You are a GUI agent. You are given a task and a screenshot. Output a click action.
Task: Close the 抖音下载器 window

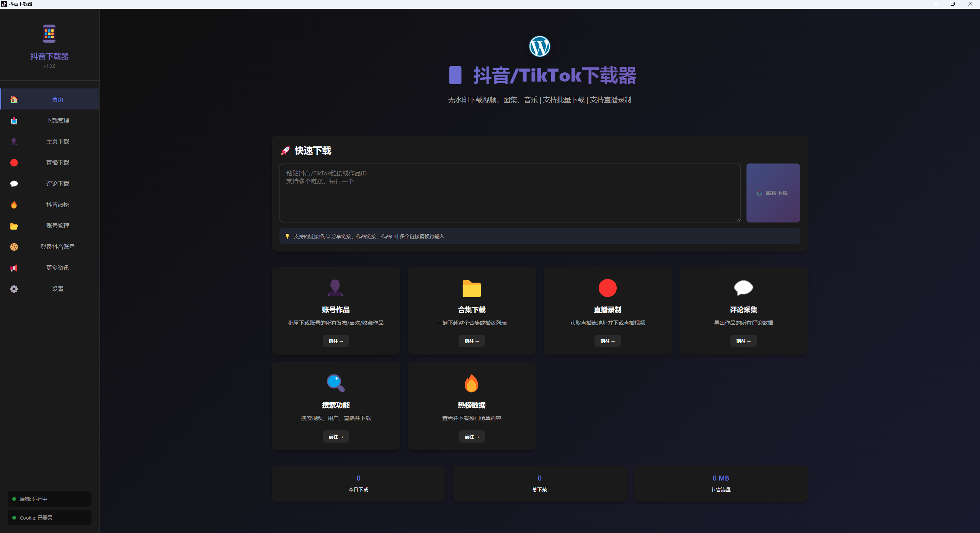click(x=970, y=4)
